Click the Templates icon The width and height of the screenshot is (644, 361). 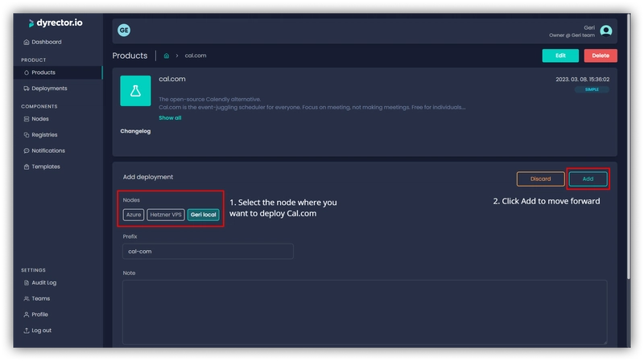pyautogui.click(x=27, y=166)
